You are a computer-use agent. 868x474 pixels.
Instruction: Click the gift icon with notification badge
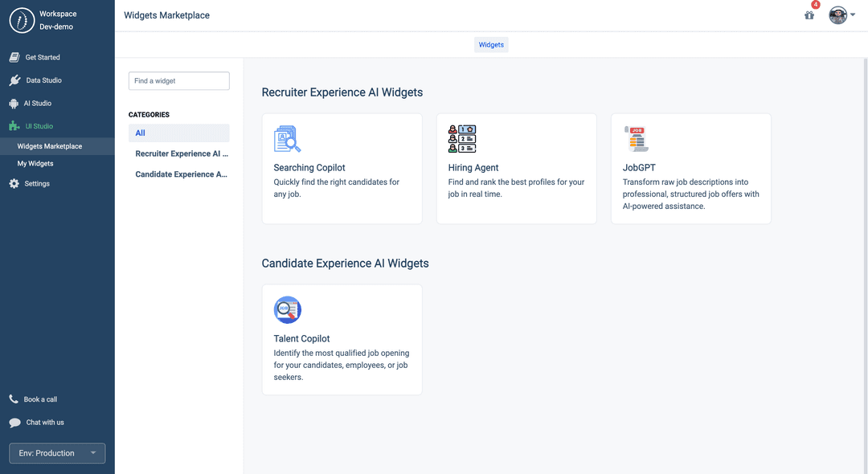tap(809, 14)
